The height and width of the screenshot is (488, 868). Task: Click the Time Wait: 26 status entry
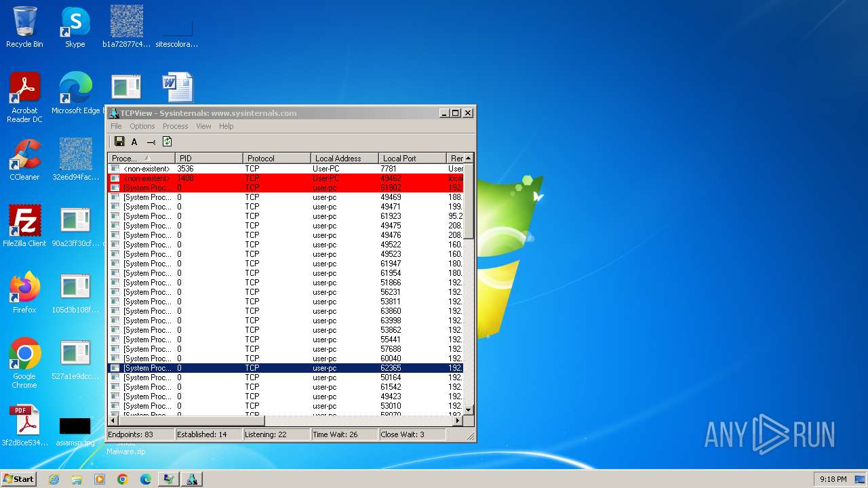[344, 434]
